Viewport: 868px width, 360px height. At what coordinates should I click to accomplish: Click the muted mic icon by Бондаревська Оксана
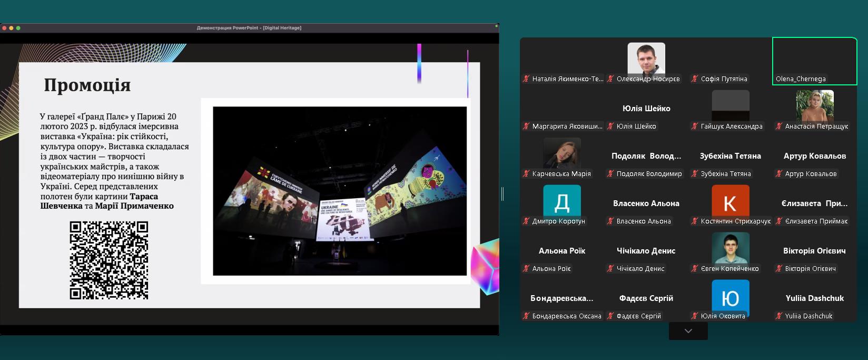[x=526, y=316]
